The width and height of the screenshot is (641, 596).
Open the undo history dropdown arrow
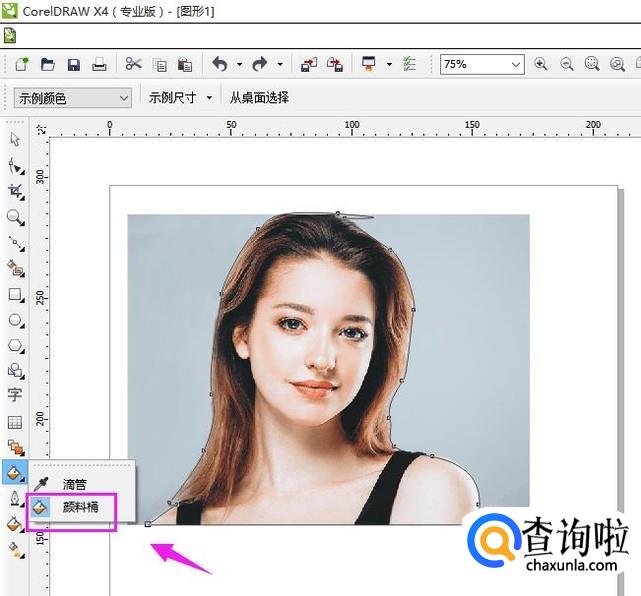point(240,64)
